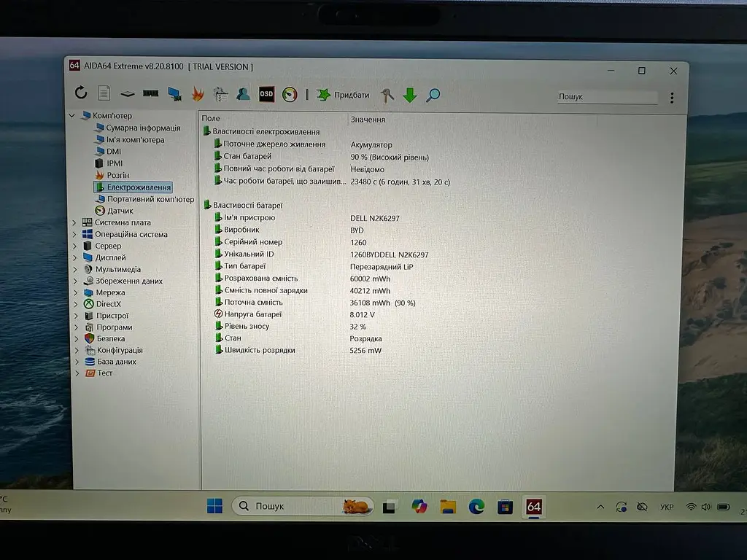
Task: Open the sensor gauge toolbar icon
Action: tap(289, 94)
